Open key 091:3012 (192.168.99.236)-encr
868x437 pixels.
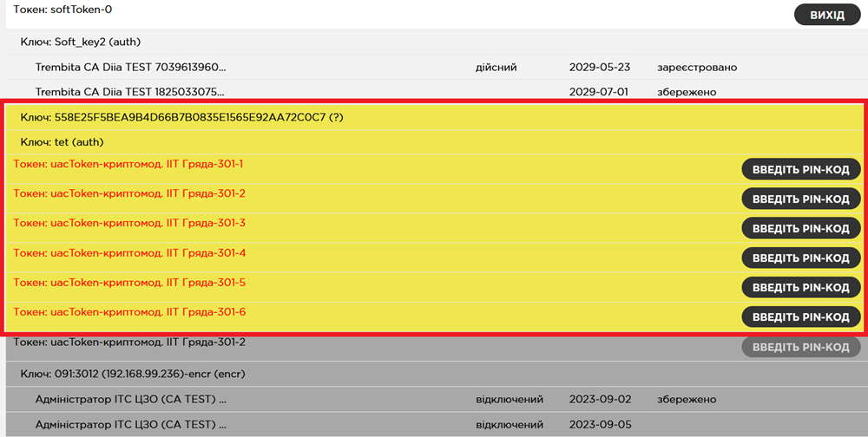pyautogui.click(x=145, y=374)
